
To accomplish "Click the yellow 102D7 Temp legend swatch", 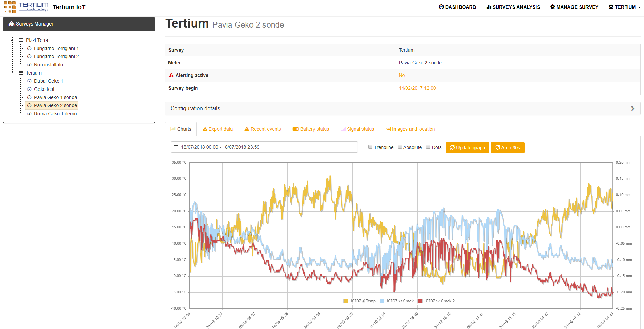I will point(346,301).
